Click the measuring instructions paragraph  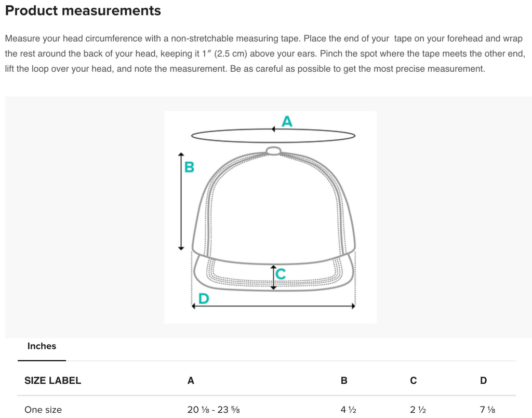pos(265,54)
